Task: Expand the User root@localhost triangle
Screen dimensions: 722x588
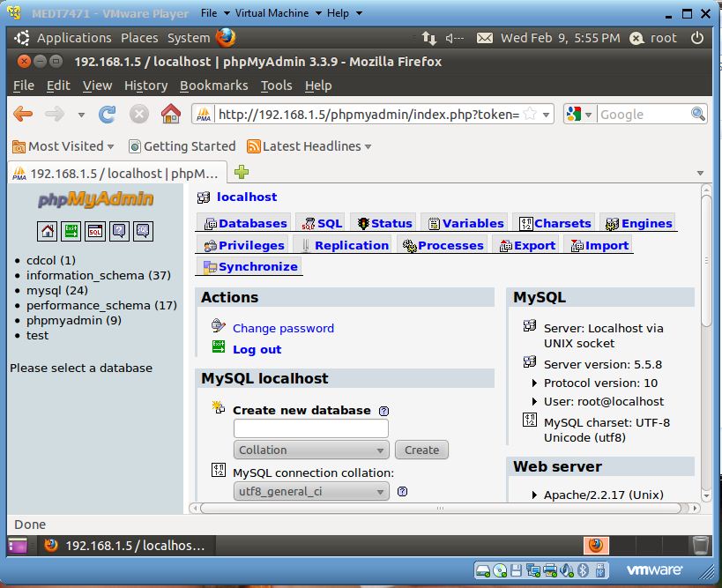Action: (x=534, y=401)
